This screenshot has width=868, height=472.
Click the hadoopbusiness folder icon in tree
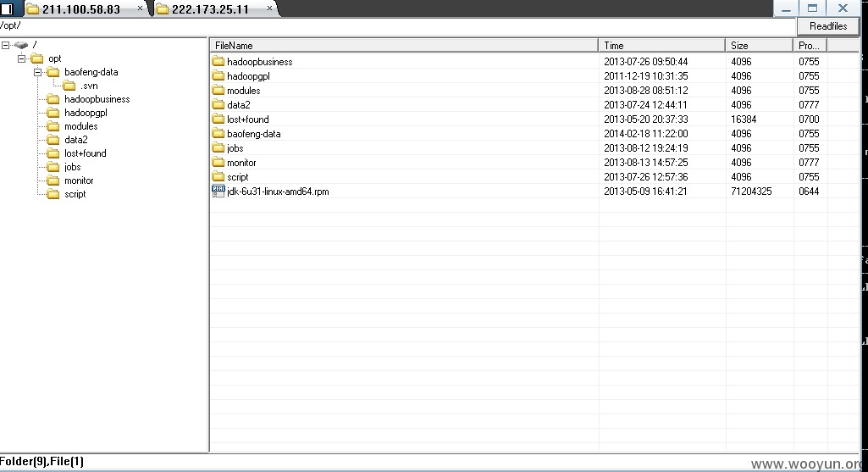click(53, 99)
